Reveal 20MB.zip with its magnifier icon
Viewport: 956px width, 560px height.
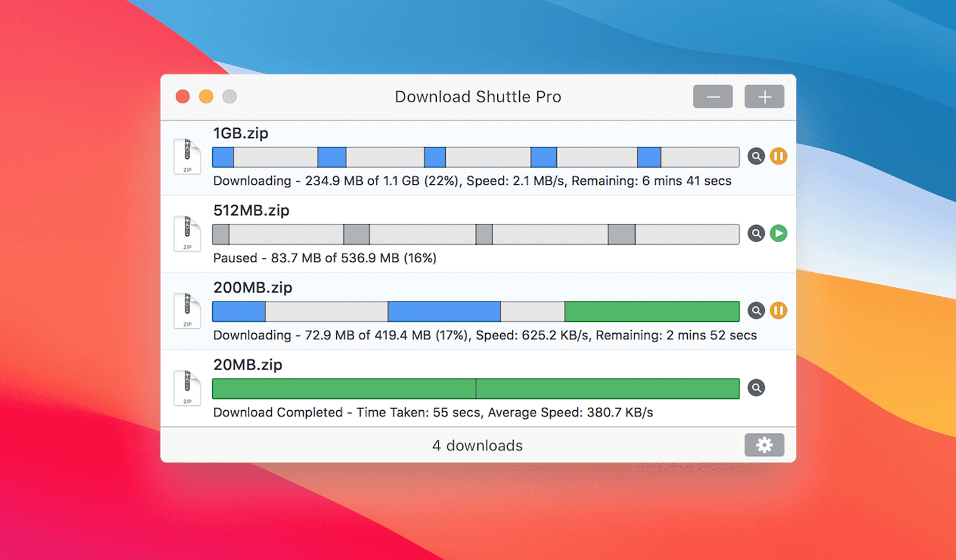[x=756, y=388]
